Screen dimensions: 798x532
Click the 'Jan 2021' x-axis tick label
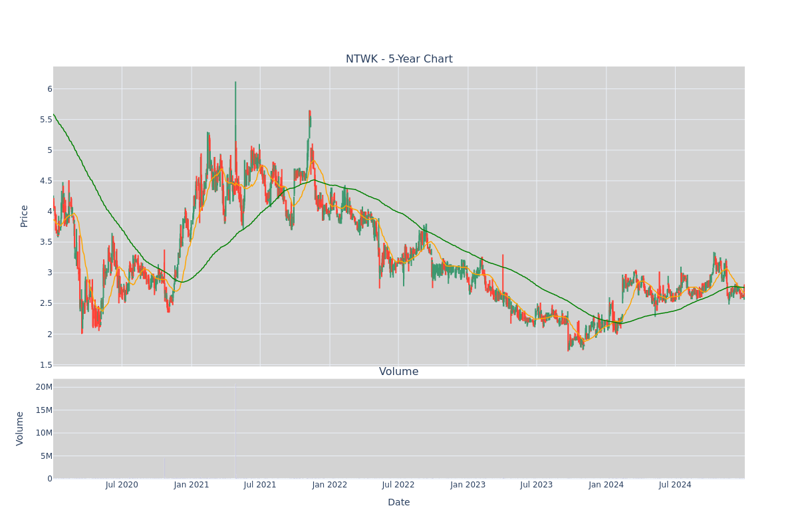192,485
